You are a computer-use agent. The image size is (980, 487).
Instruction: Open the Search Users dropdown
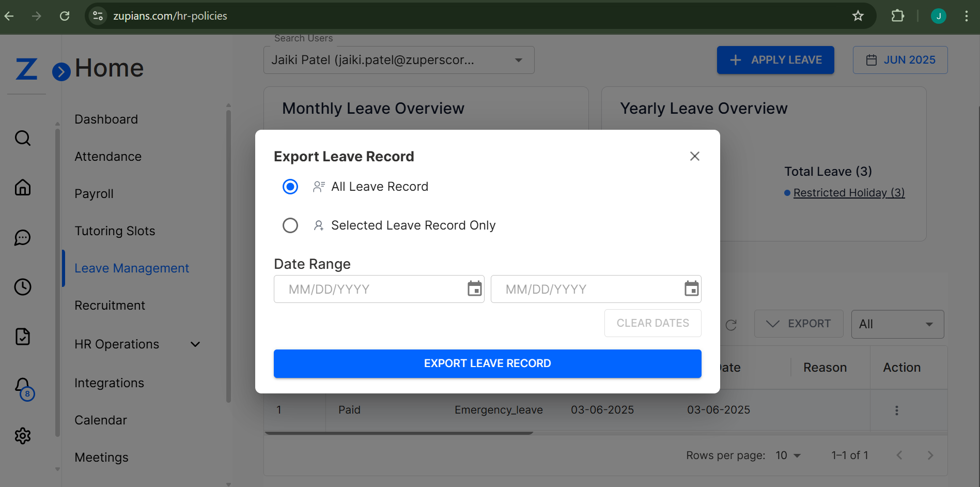[x=518, y=60]
